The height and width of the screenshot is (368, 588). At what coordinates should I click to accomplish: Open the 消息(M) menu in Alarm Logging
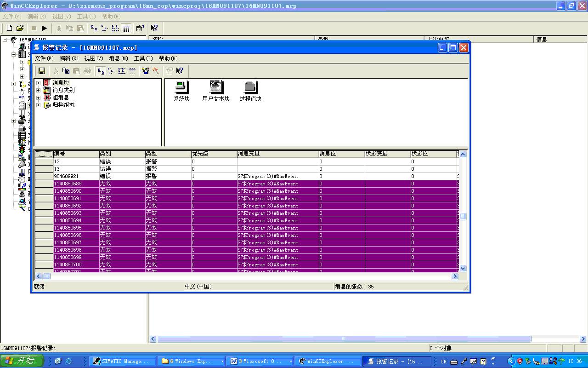tap(119, 58)
